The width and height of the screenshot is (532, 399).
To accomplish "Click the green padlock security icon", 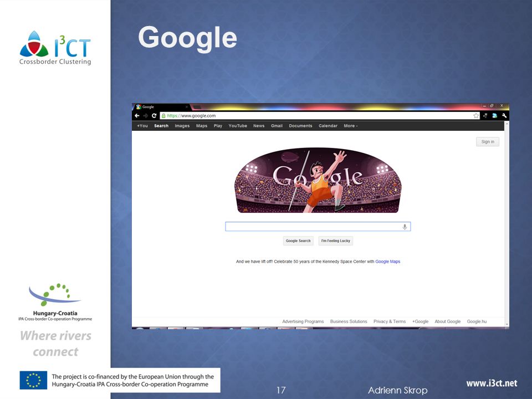I will pyautogui.click(x=163, y=116).
